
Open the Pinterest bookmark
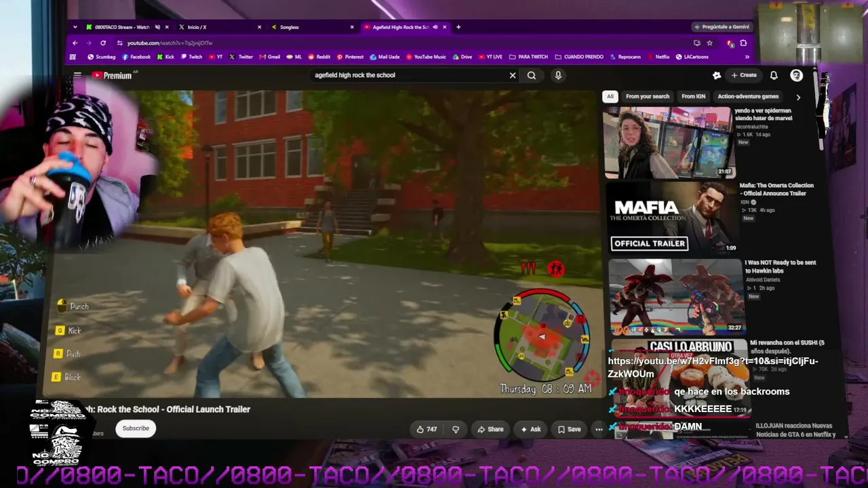pyautogui.click(x=350, y=57)
